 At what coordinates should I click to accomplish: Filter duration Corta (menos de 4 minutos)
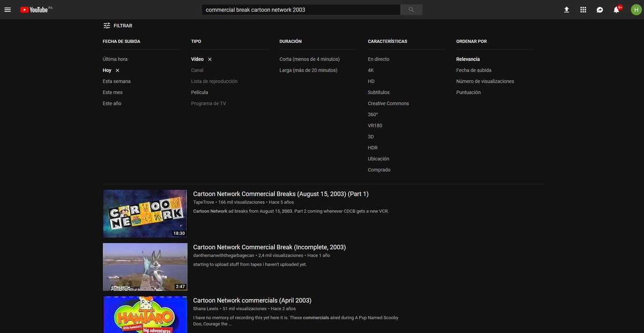coord(310,59)
